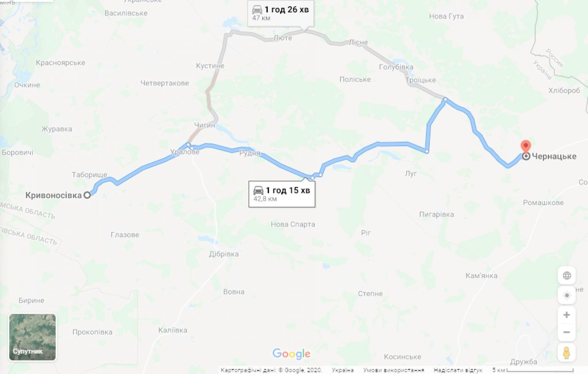Image resolution: width=588 pixels, height=374 pixels.
Task: Click the Картографічні дані copyright text
Action: [271, 370]
